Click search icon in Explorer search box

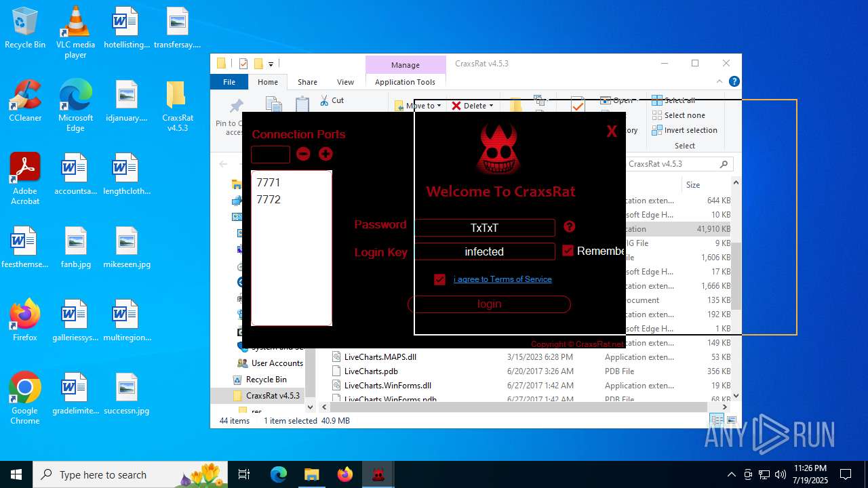coord(724,164)
